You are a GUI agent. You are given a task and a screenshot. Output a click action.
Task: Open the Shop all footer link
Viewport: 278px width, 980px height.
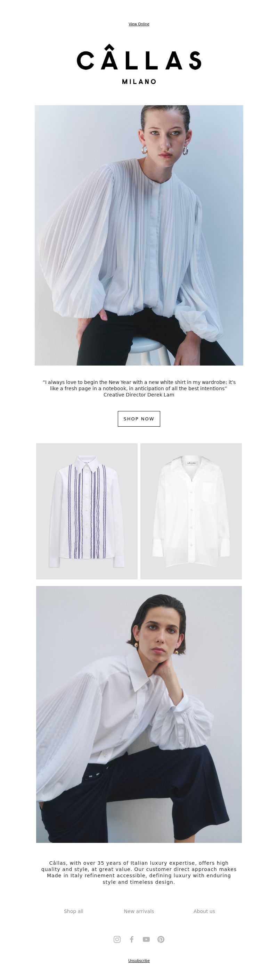click(x=74, y=911)
